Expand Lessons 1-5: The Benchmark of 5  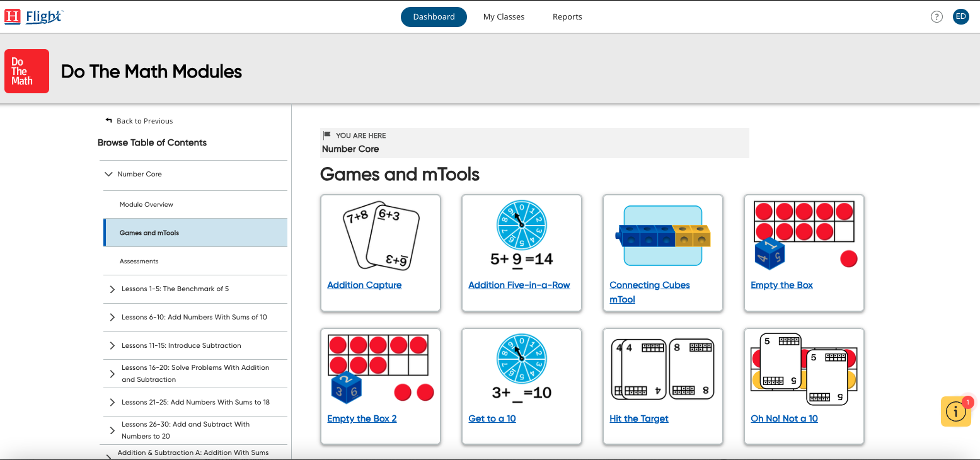point(112,289)
